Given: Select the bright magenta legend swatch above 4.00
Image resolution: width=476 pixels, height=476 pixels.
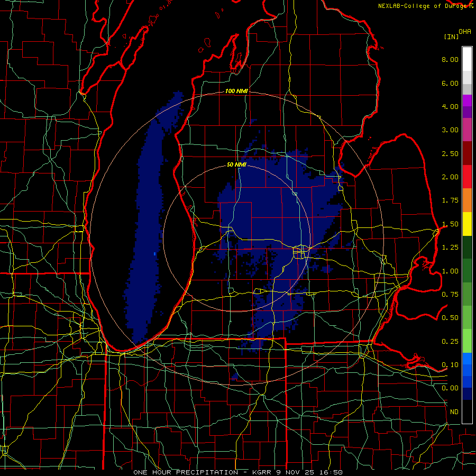Looking at the screenshot, I should click(467, 100).
